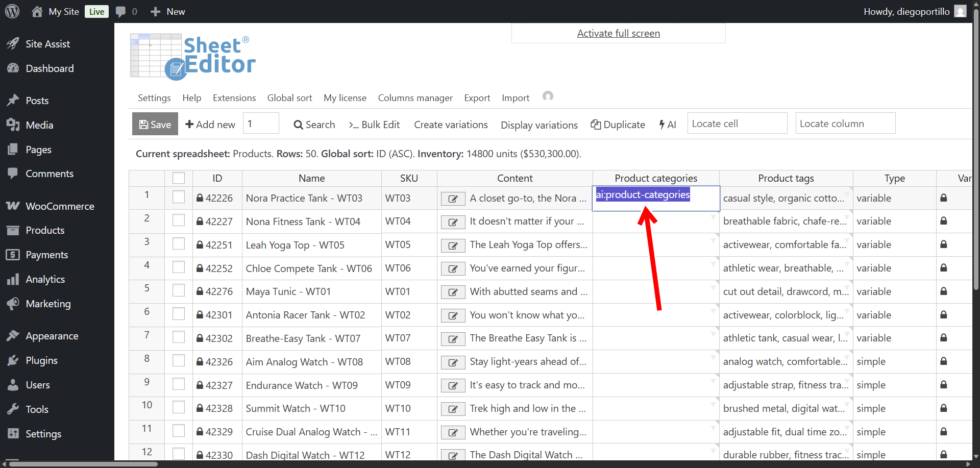Screen dimensions: 980x468
Task: Open content editor for Aim Analog Watch
Action: coord(453,362)
